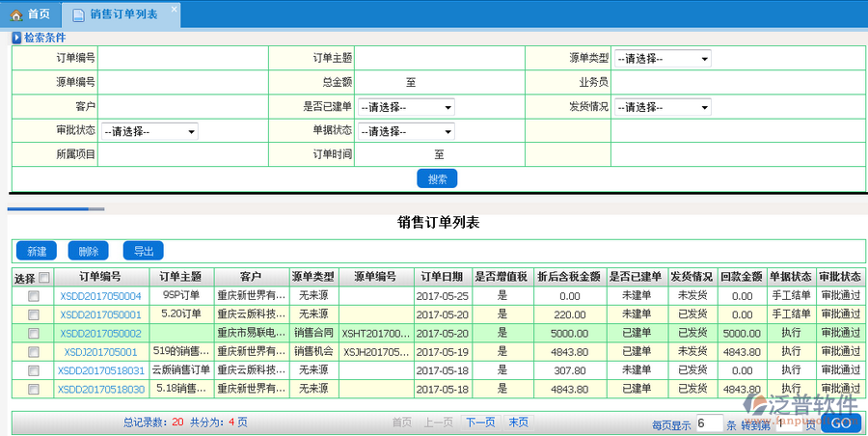The image size is (868, 436).
Task: Open the 发货情况 dropdown list
Action: click(x=663, y=107)
